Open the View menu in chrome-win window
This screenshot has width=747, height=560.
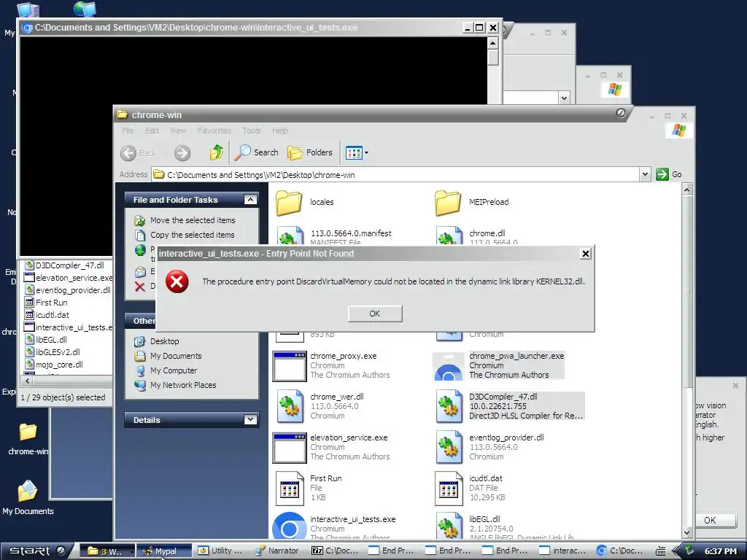[178, 131]
